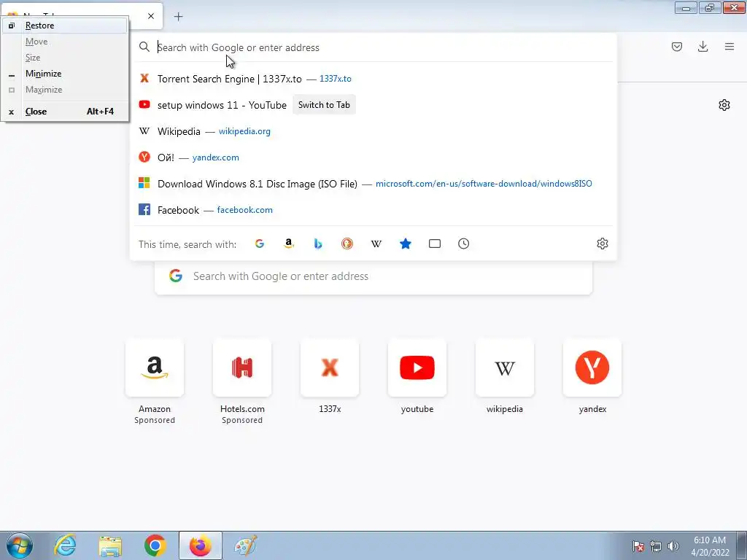Image resolution: width=747 pixels, height=560 pixels.
Task: Search history using clock icon
Action: (463, 244)
